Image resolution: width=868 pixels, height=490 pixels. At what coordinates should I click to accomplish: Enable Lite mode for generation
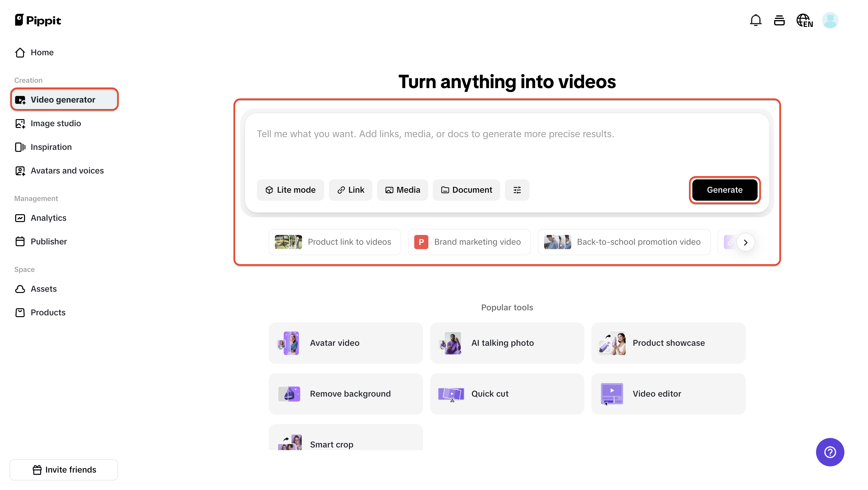click(290, 190)
